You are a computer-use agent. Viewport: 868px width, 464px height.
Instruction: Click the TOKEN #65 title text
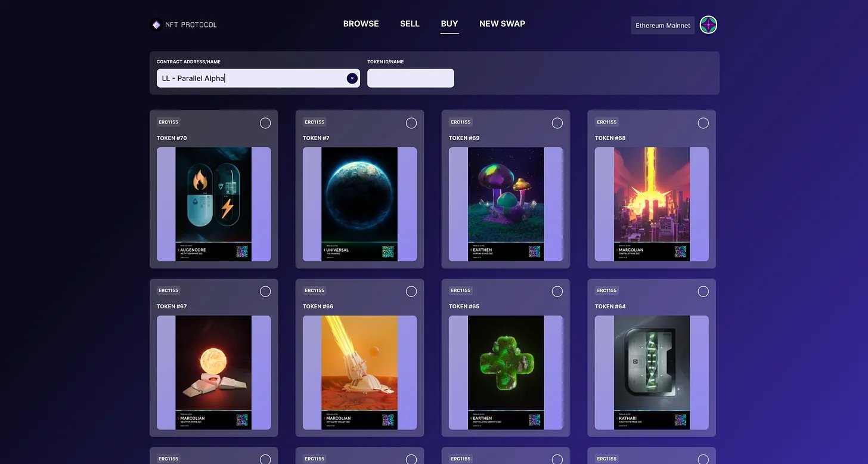[x=464, y=307]
